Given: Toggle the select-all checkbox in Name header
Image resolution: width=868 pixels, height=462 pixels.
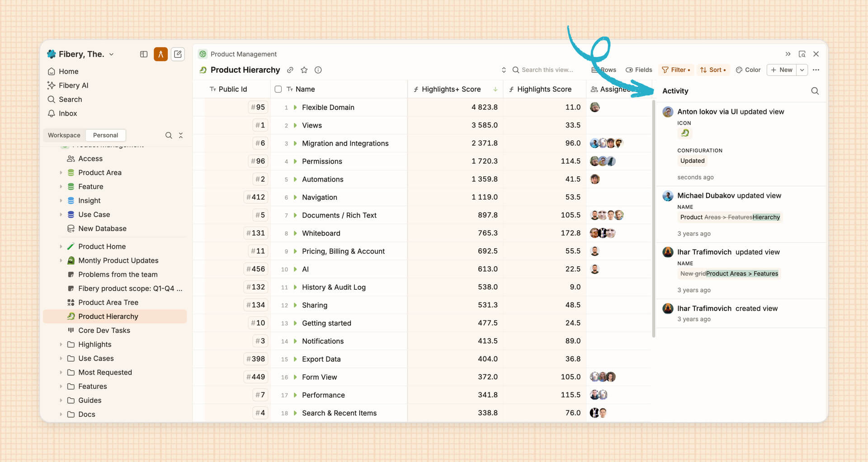Looking at the screenshot, I should coord(278,90).
